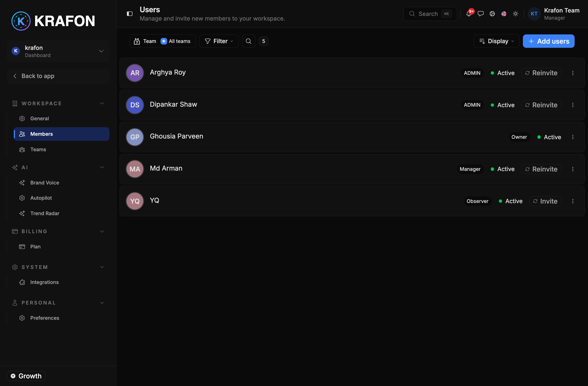Click the ADMIN role badge of Arghya Roy

tap(472, 73)
